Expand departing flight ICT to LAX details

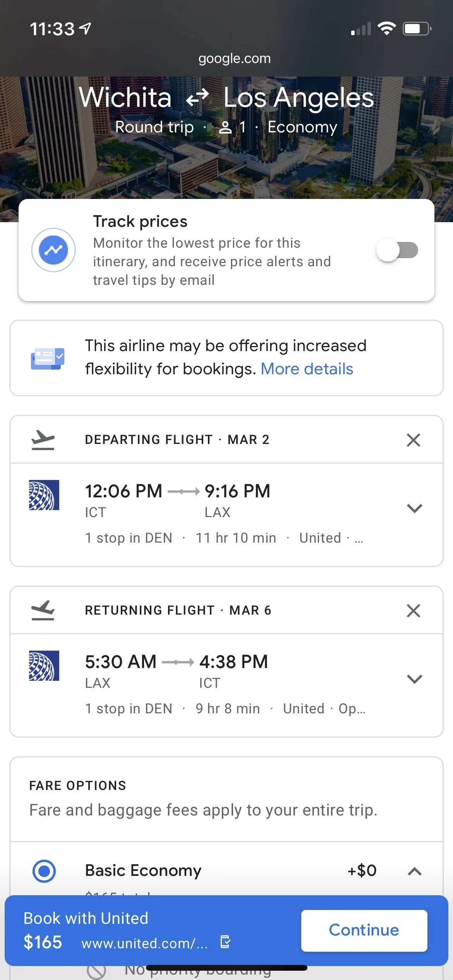[414, 508]
